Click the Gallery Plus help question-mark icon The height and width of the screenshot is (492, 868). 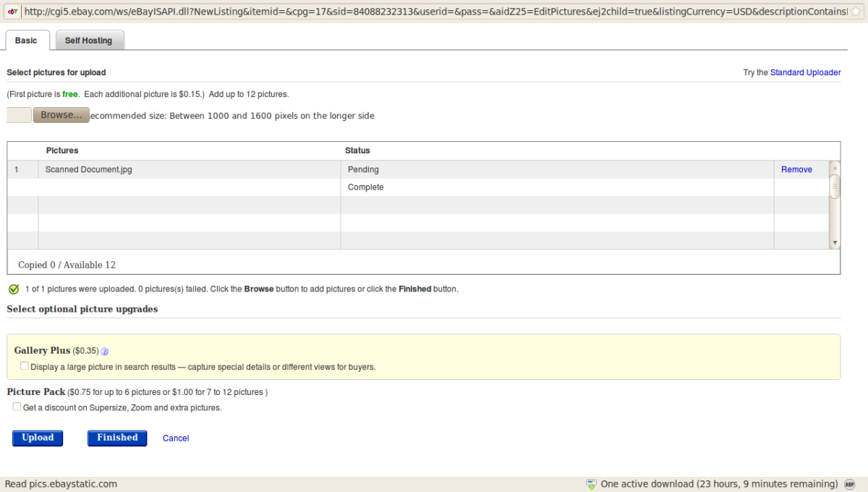104,352
